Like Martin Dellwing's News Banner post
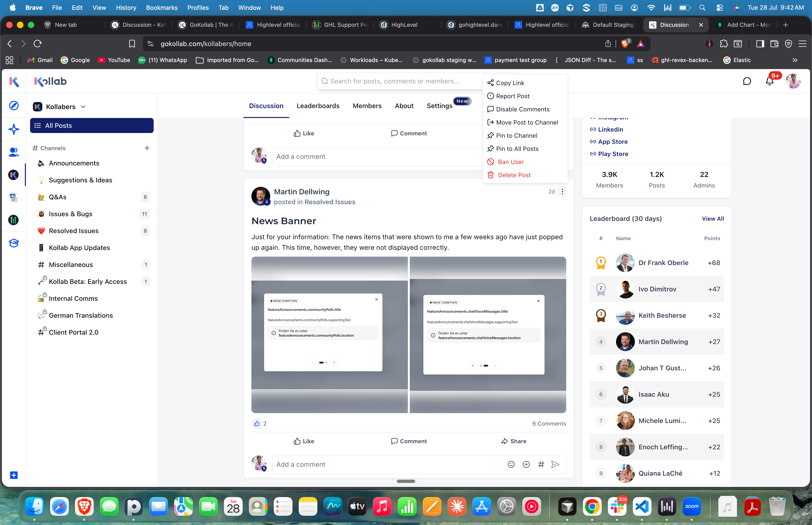The height and width of the screenshot is (525, 812). pyautogui.click(x=304, y=441)
